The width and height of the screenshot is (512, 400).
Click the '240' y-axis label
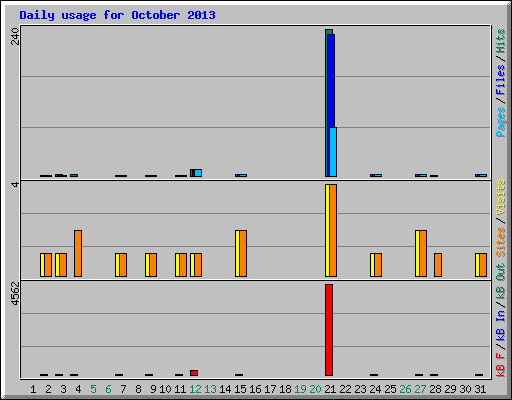click(x=15, y=37)
